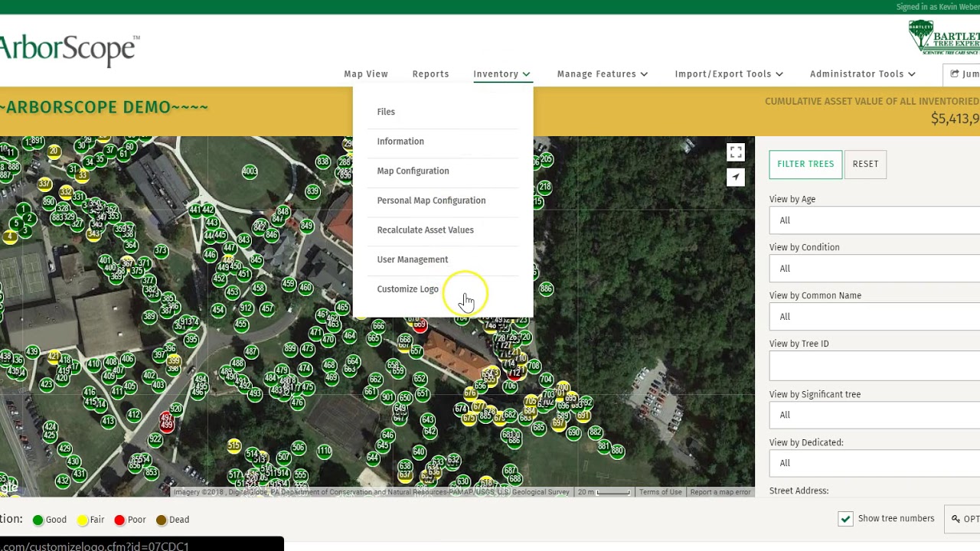The height and width of the screenshot is (551, 980).
Task: Select tree marker 4 on the map
Action: 10,236
